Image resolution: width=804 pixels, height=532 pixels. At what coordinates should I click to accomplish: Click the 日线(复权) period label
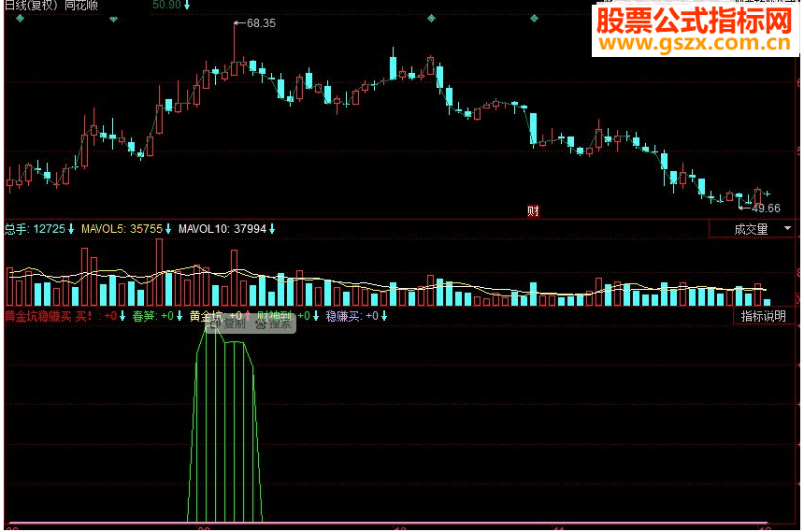(31, 5)
